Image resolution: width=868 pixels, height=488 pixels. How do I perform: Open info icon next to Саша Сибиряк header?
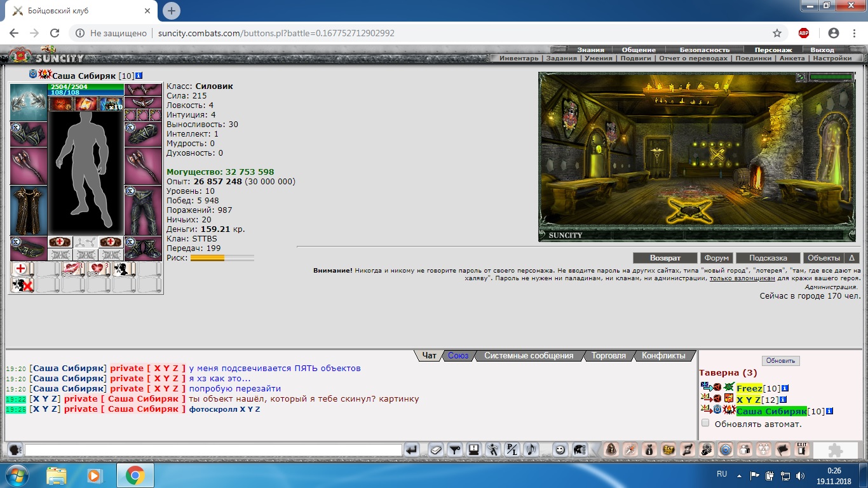[139, 75]
